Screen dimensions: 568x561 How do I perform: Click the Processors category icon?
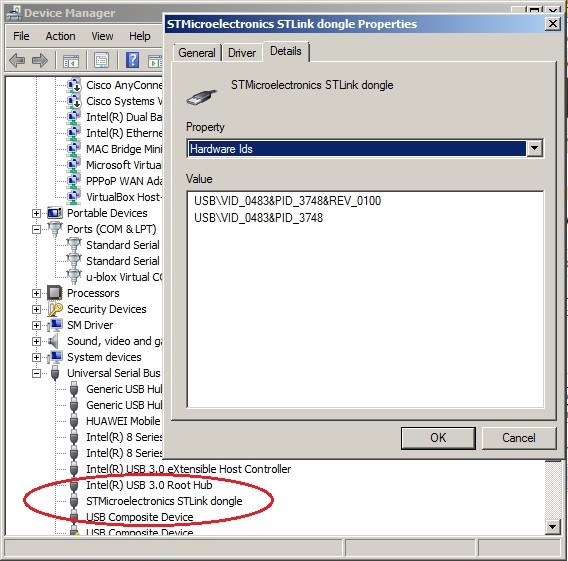coord(55,293)
